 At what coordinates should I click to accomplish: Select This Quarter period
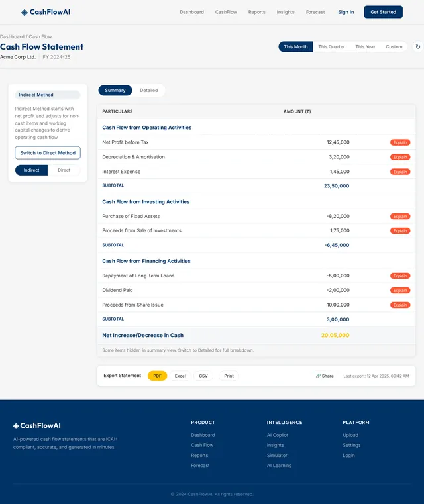tap(331, 46)
